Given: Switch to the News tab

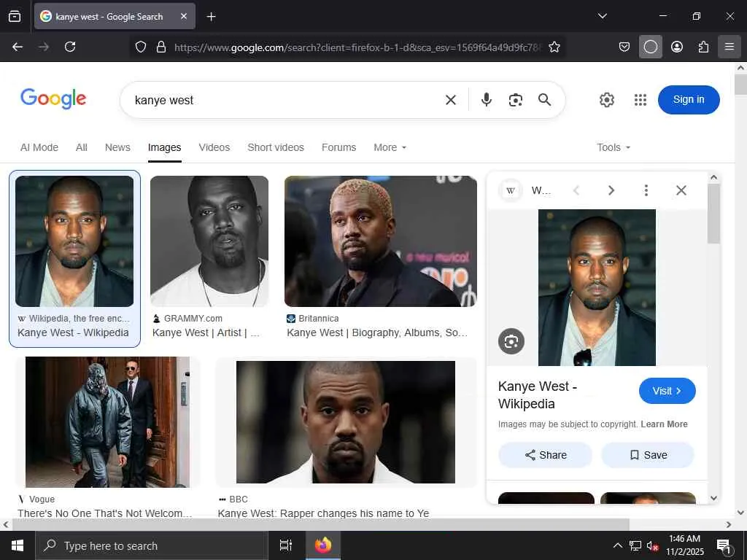Looking at the screenshot, I should tap(117, 147).
